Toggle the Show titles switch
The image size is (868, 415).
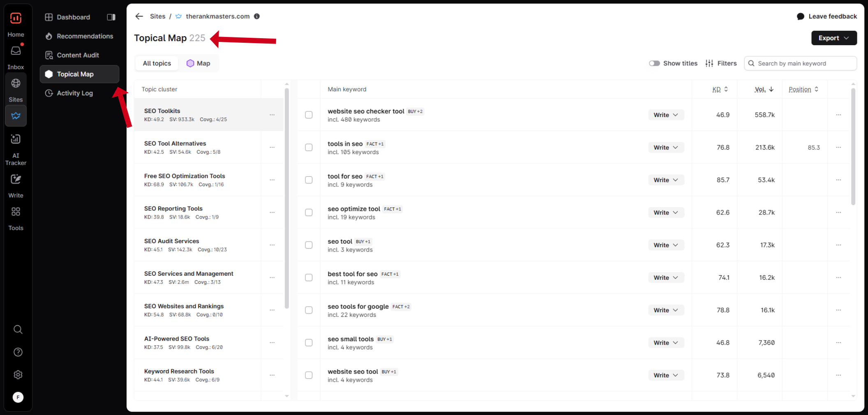coord(654,63)
